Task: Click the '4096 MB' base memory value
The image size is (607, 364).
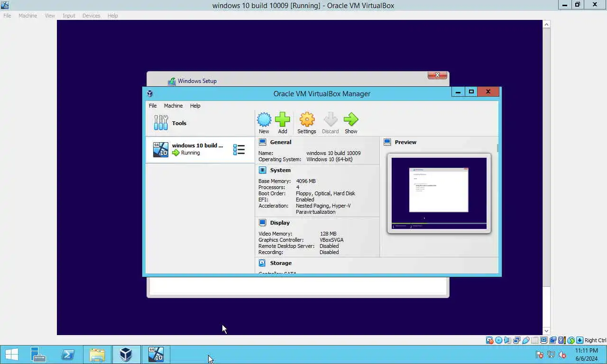Action: coord(306,181)
